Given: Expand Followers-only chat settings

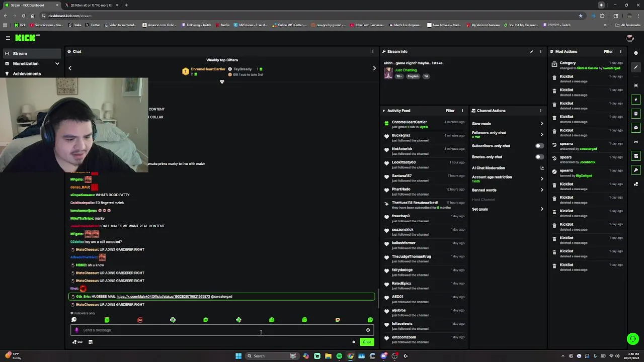Looking at the screenshot, I should (x=507, y=134).
